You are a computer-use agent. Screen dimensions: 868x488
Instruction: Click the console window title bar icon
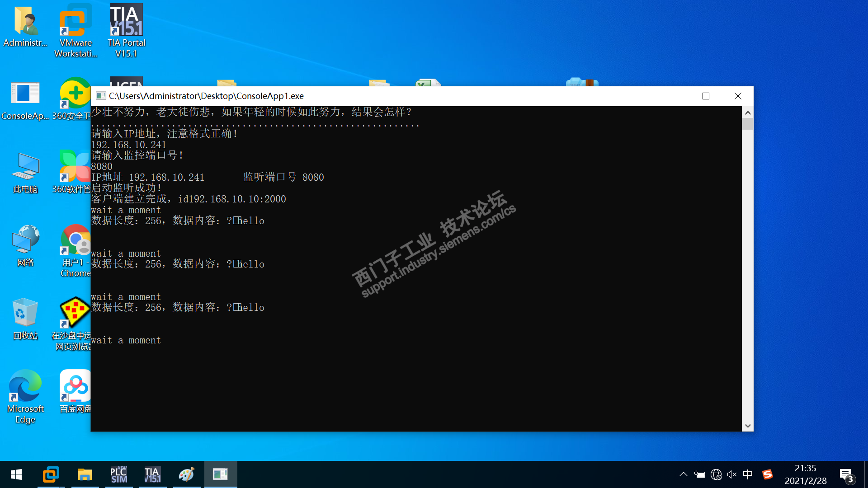pos(101,96)
